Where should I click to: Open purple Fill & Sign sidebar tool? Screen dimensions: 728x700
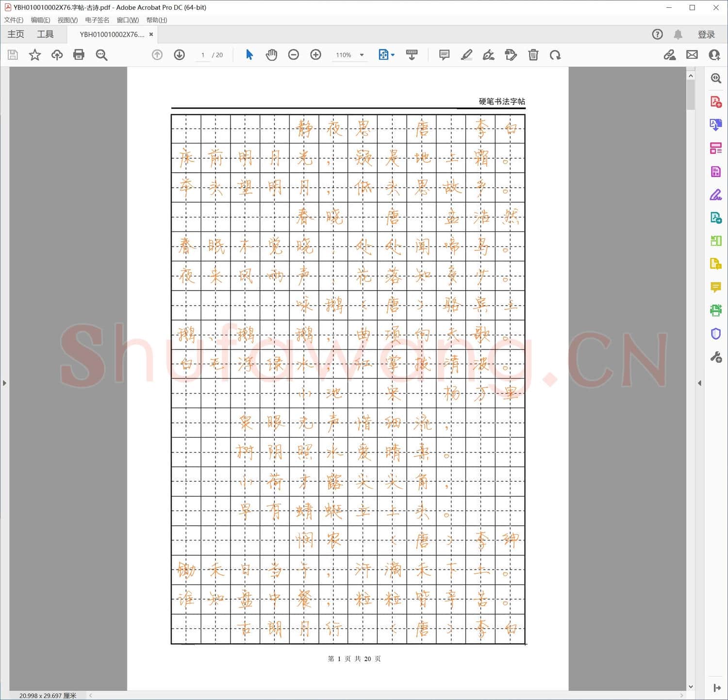tap(716, 195)
